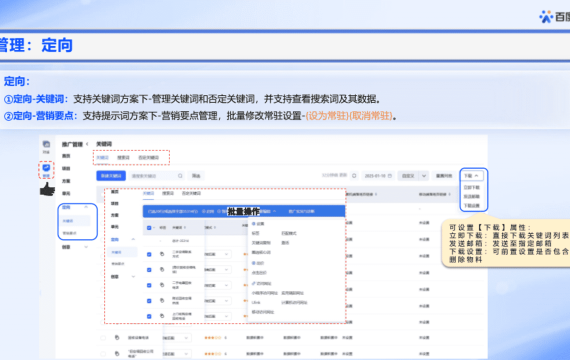
Task: Tick the select-all checkbox in the inset table header
Action: (x=149, y=228)
